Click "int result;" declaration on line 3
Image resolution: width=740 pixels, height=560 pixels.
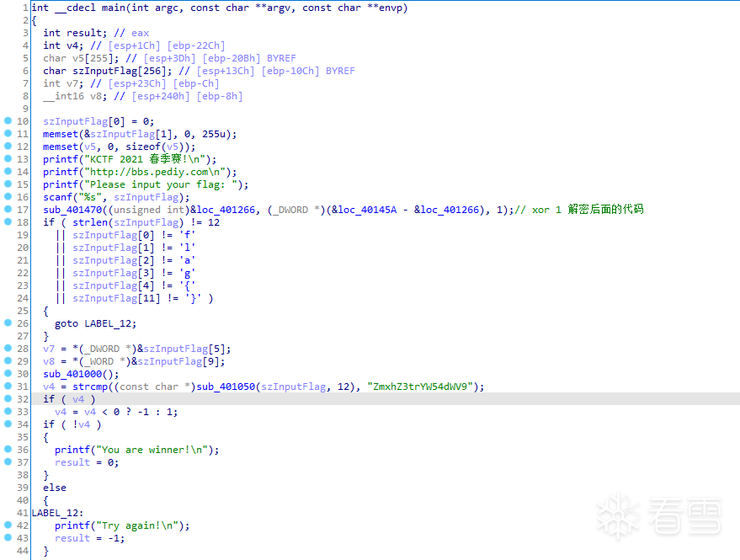[75, 33]
